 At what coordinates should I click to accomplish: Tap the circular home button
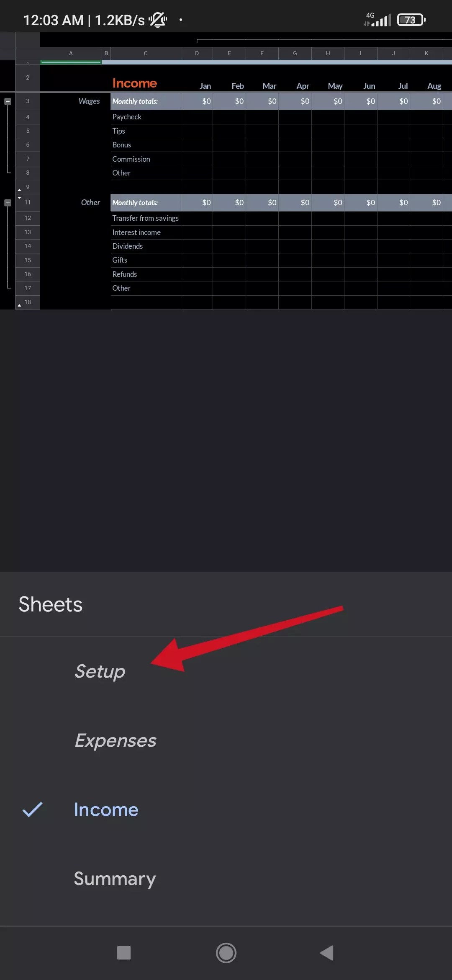(226, 952)
